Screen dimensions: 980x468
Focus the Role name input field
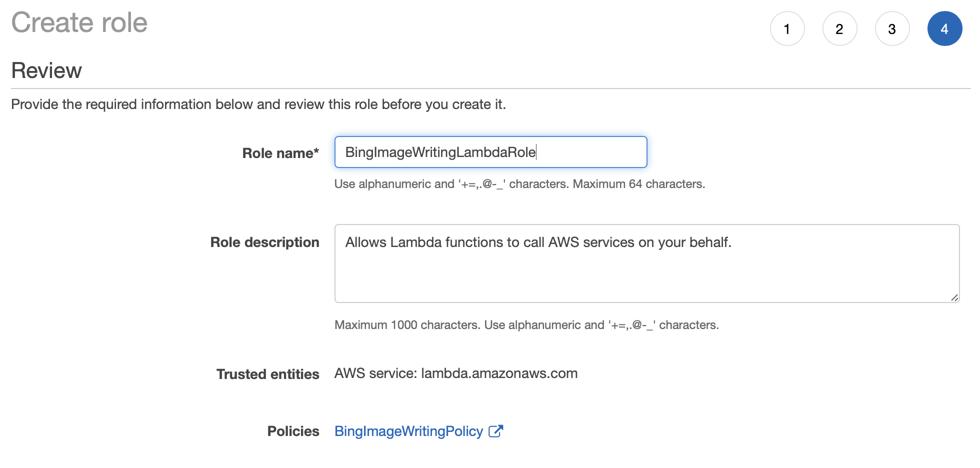pos(490,152)
